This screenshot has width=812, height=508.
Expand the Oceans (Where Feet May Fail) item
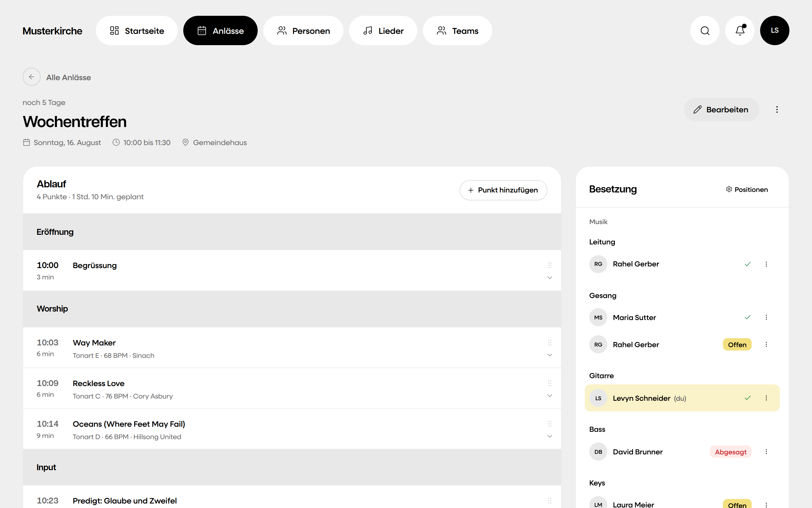pyautogui.click(x=550, y=436)
